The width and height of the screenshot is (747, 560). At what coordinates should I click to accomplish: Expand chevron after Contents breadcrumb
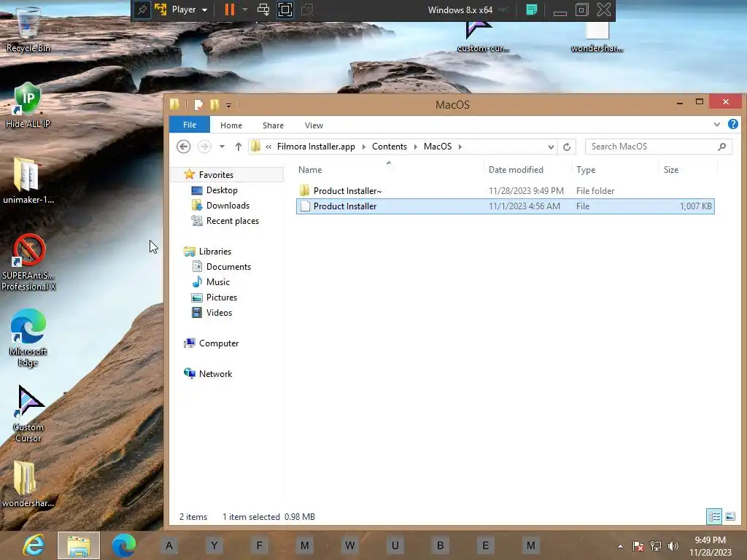click(x=415, y=147)
